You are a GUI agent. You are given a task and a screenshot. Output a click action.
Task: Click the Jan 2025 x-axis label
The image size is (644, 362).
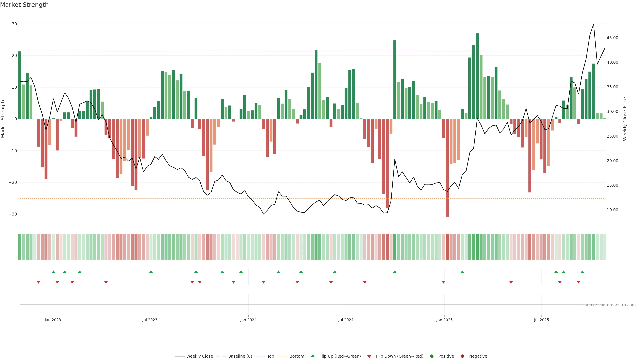(x=444, y=320)
